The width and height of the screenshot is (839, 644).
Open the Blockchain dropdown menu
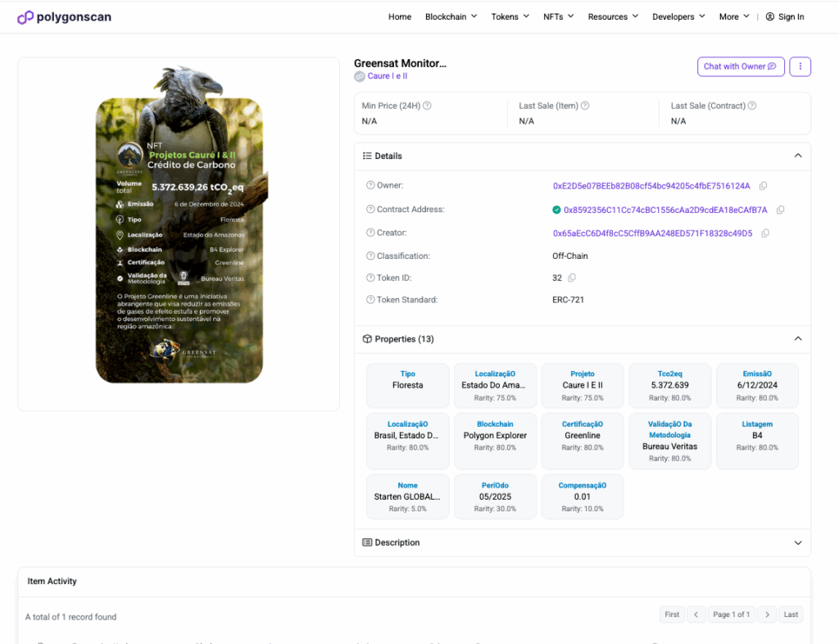(x=451, y=16)
